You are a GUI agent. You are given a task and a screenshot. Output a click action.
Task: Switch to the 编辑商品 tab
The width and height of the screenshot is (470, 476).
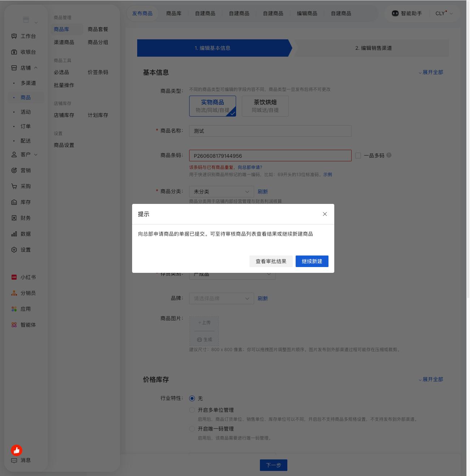tap(307, 13)
